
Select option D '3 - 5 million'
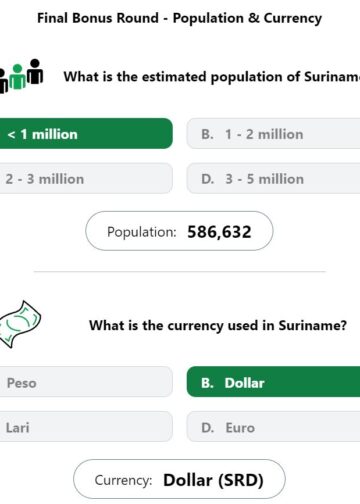[x=273, y=179]
